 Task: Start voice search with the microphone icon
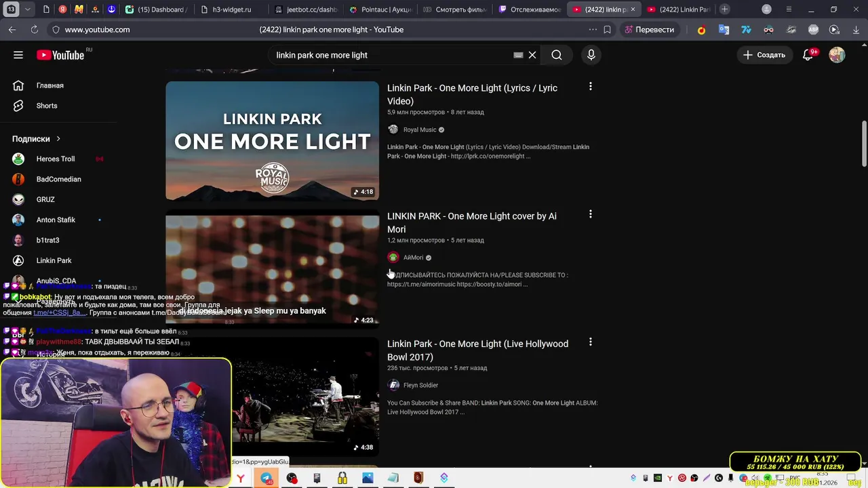(591, 55)
